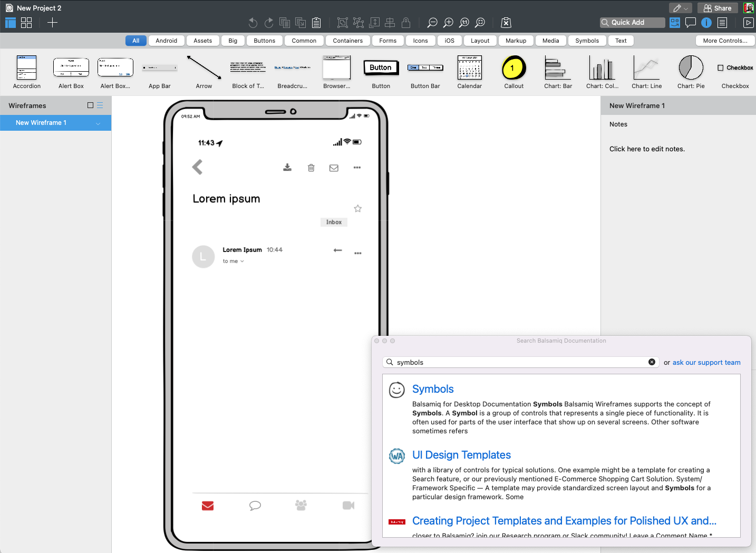Open the UI Design Templates result
The width and height of the screenshot is (756, 553).
pos(461,455)
